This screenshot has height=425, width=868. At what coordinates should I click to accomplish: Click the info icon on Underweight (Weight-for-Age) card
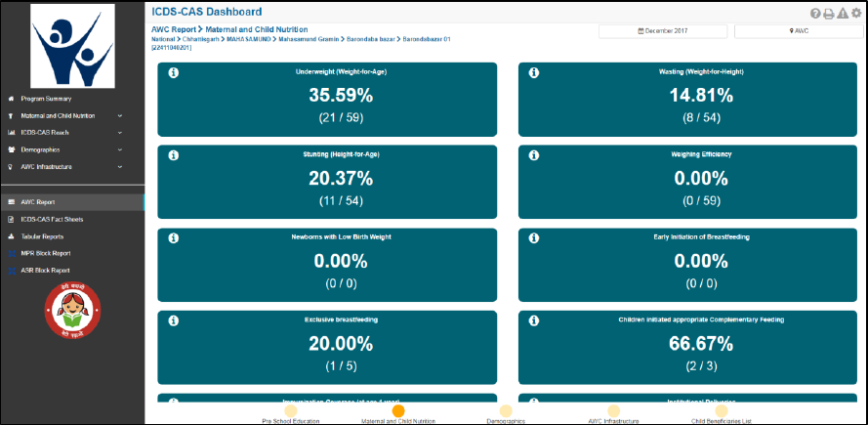click(x=173, y=73)
